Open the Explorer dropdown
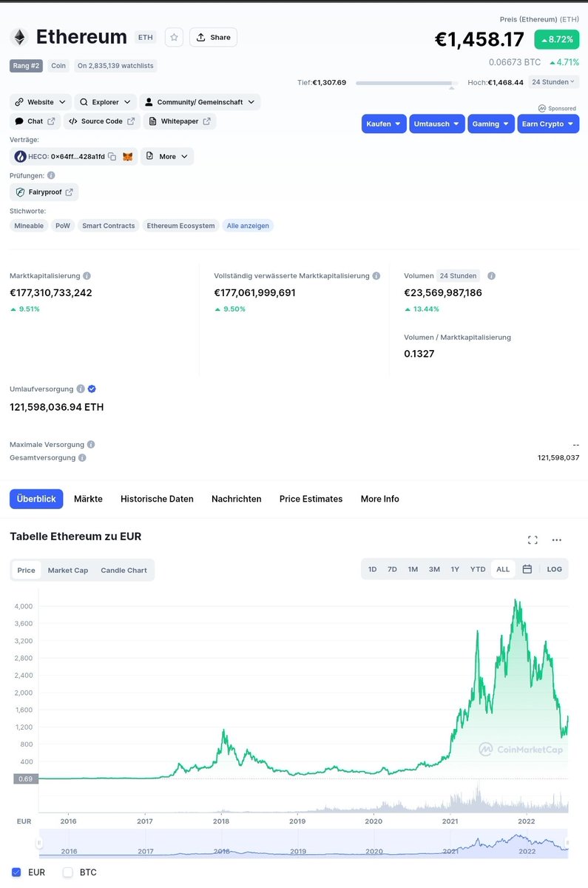The image size is (588, 888). (105, 102)
